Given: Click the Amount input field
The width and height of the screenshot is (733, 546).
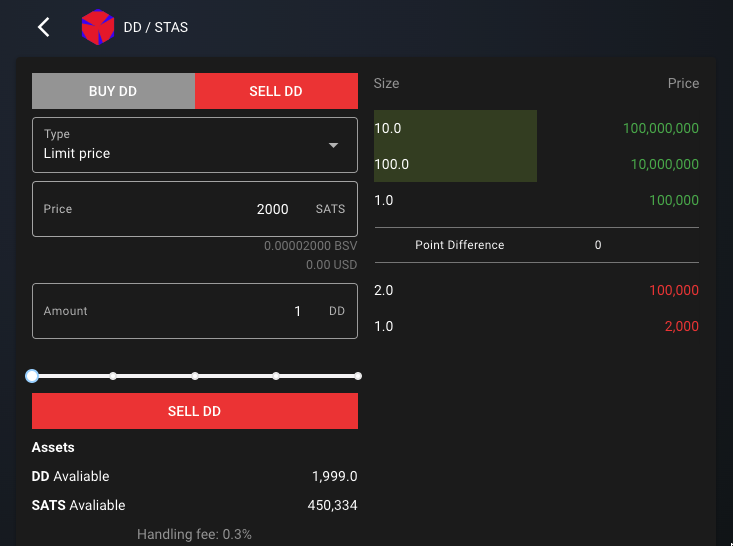Looking at the screenshot, I should [195, 311].
